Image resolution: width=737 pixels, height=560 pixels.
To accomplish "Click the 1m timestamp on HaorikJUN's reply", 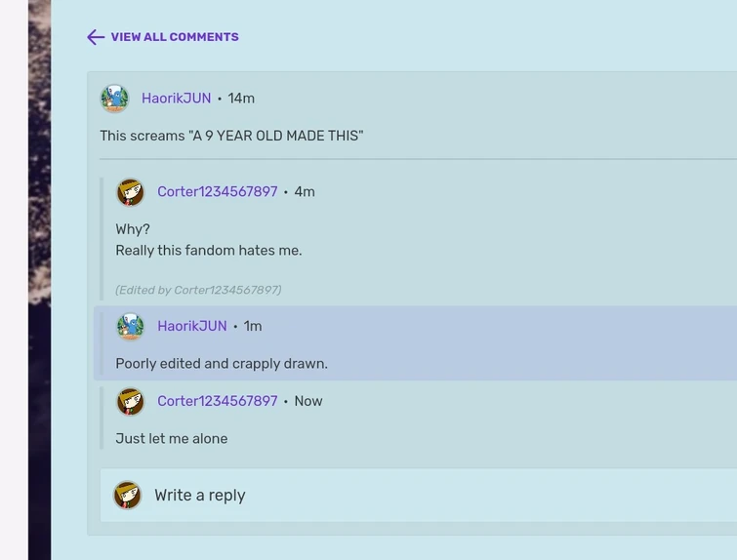I will (253, 326).
